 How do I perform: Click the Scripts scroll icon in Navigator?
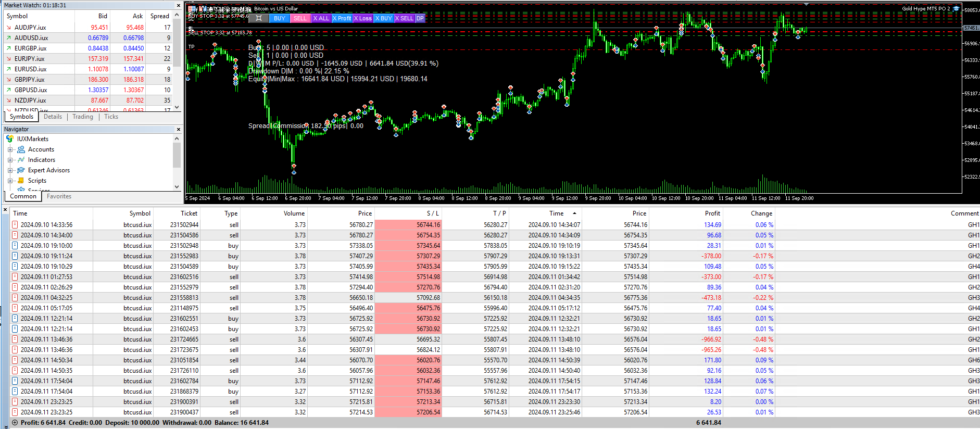point(21,181)
